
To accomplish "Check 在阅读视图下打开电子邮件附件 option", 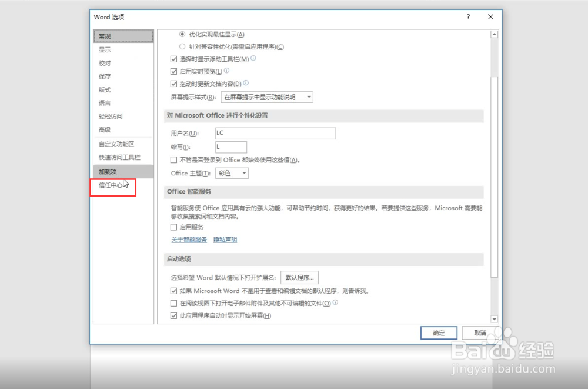I will point(173,304).
